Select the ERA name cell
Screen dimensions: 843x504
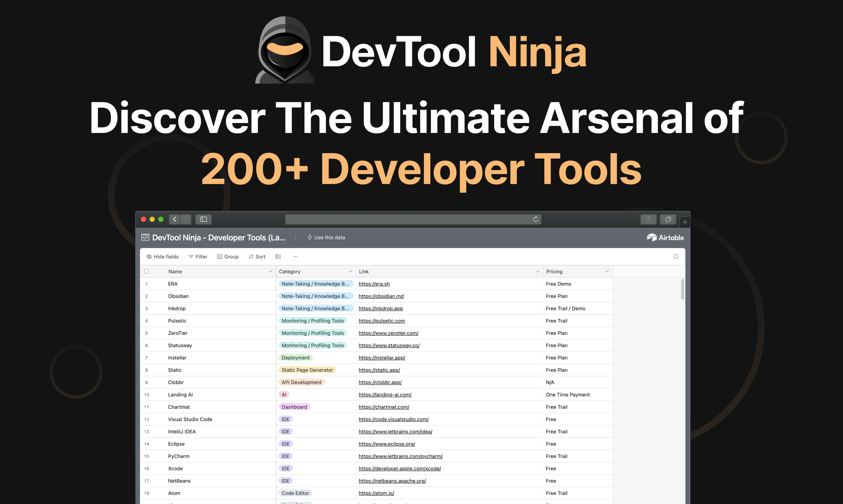[208, 283]
